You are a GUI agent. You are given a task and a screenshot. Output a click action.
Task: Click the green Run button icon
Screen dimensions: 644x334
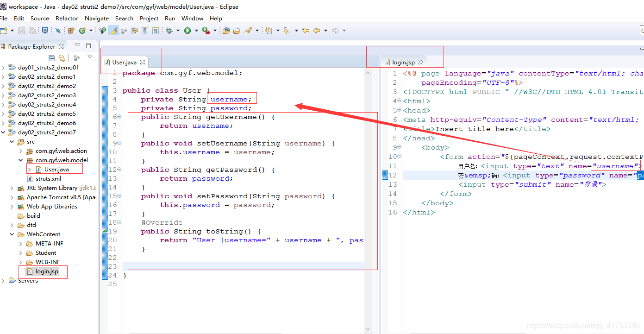pos(188,31)
